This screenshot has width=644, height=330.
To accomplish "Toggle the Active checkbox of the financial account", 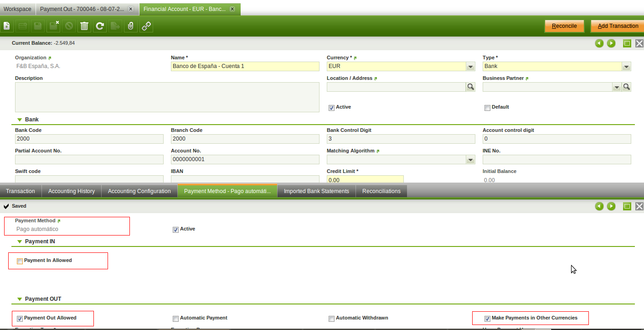I will [x=331, y=108].
